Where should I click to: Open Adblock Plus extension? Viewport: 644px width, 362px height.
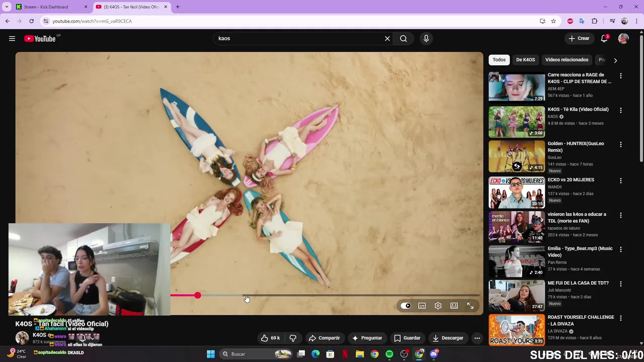click(570, 21)
